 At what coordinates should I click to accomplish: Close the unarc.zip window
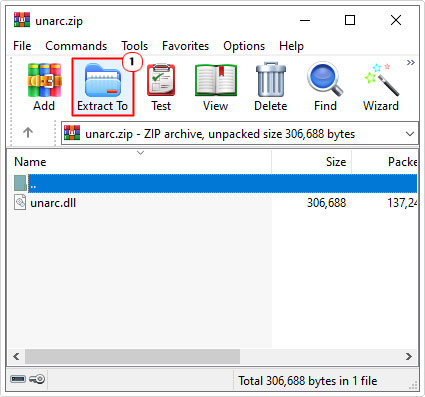396,20
